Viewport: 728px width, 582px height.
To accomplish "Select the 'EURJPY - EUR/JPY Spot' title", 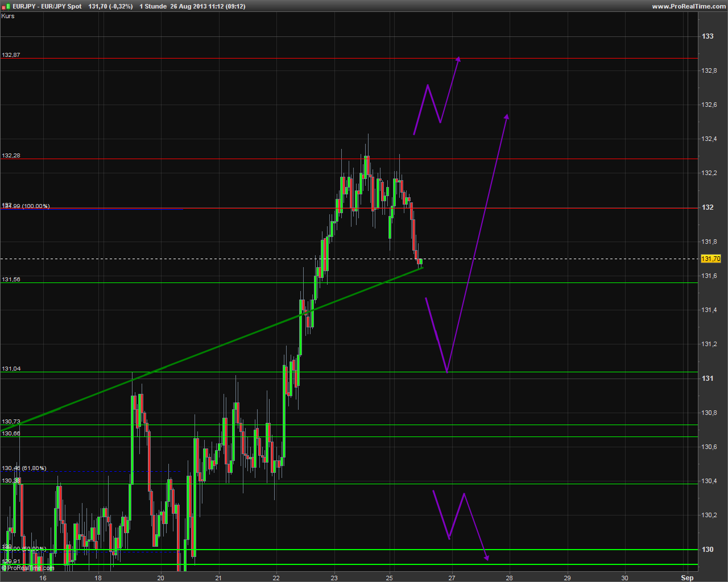I will [47, 6].
